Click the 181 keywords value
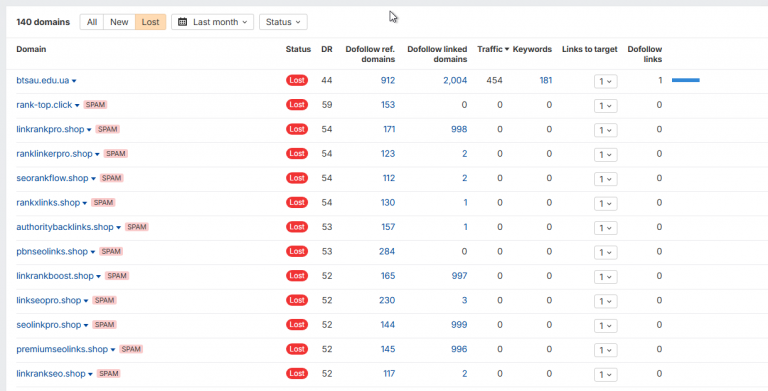 point(546,80)
